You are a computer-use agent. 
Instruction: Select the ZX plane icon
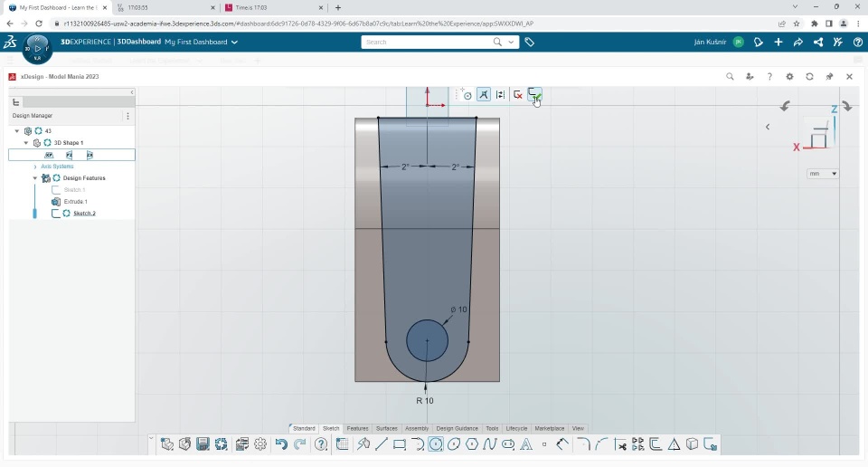pos(90,155)
